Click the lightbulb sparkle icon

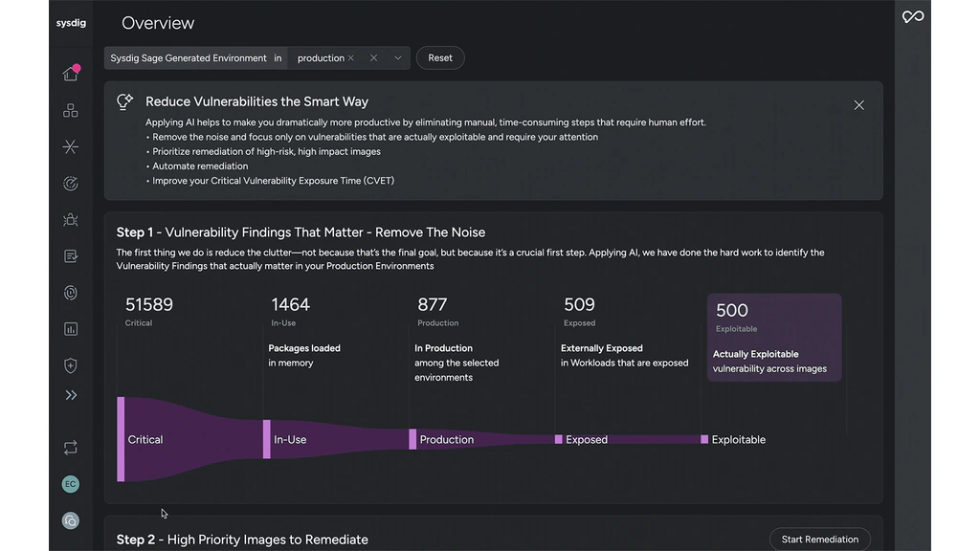(x=125, y=101)
